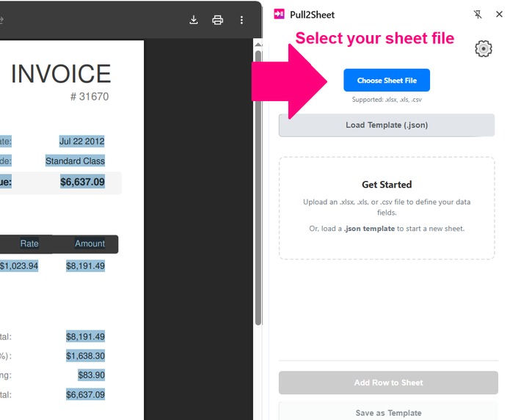Download the PDF via download icon

click(x=194, y=20)
